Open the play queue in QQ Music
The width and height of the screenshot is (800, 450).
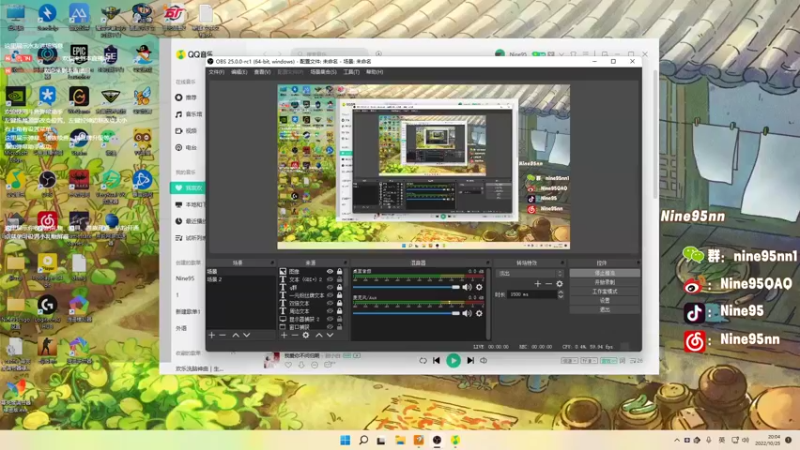(x=636, y=361)
